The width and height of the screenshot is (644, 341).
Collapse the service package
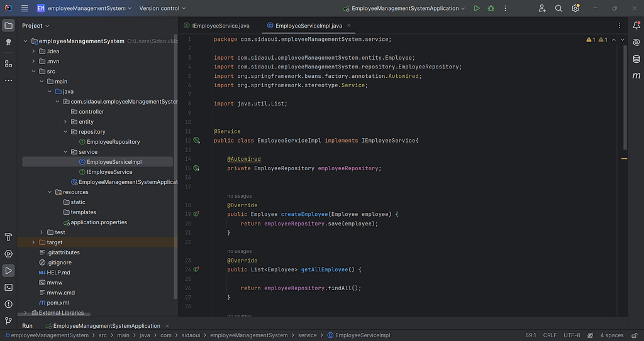65,152
